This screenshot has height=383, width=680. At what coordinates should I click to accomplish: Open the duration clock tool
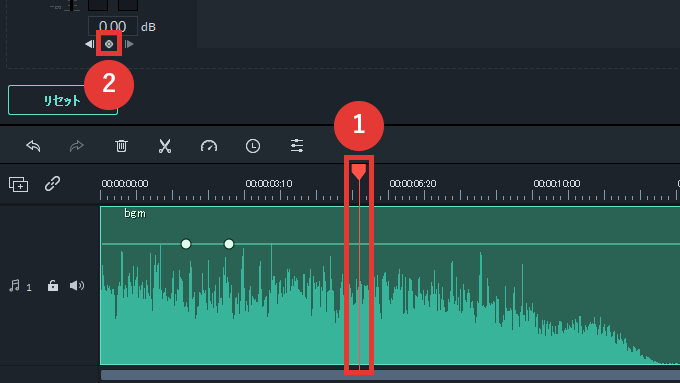click(x=253, y=146)
